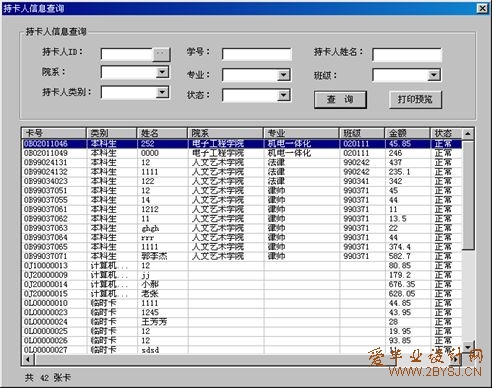Click the browse button beside 持卡人ID field
The height and width of the screenshot is (390, 494).
pos(161,54)
